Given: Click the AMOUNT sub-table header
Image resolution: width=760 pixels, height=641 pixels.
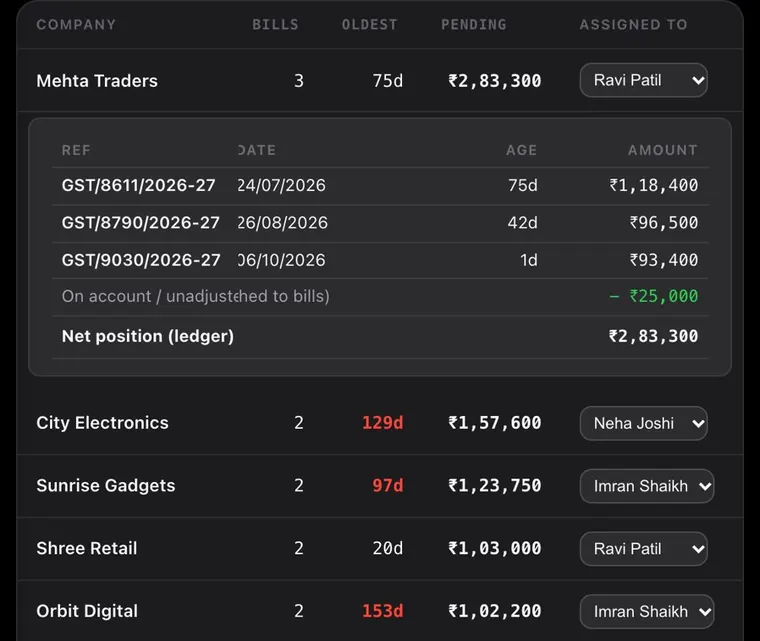Looking at the screenshot, I should point(663,150).
